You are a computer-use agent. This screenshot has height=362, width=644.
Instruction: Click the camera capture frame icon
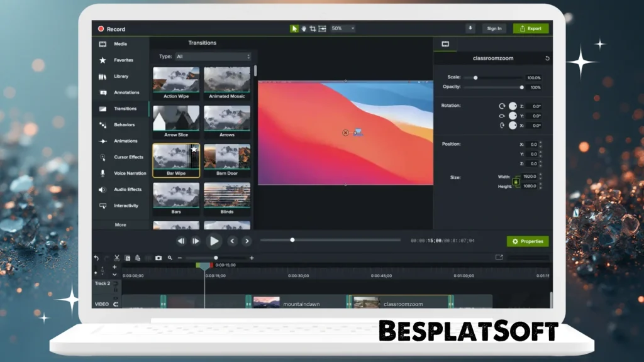point(158,258)
